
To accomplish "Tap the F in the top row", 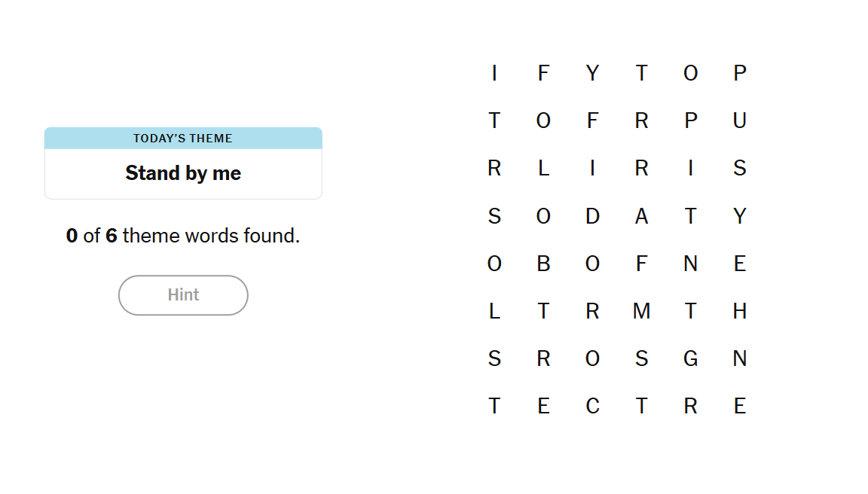I will coord(543,73).
